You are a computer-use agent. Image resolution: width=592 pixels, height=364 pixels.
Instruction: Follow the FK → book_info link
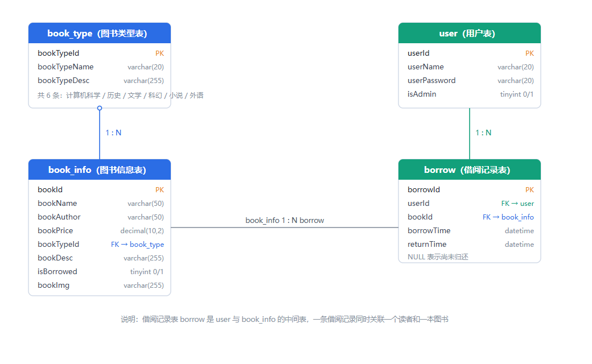click(x=508, y=217)
